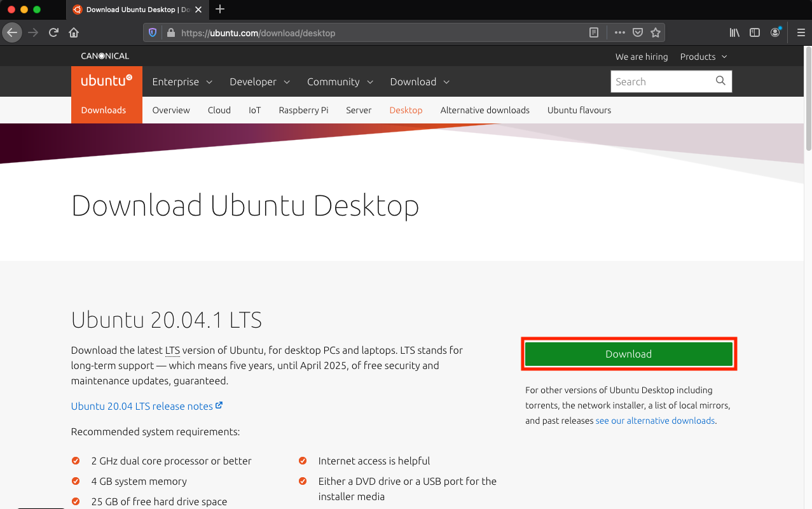Screen dimensions: 812x509
Task: Follow 'see our alternative downloads' link
Action: click(655, 421)
